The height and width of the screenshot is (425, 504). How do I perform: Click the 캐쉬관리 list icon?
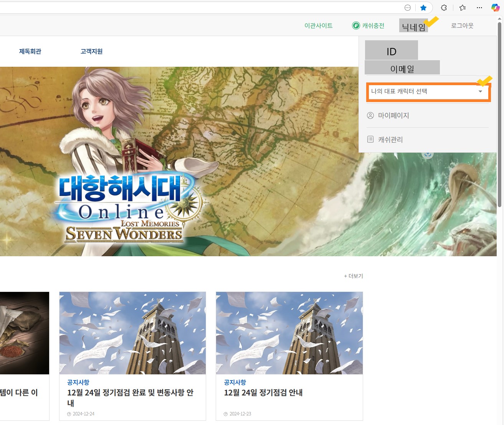pos(370,139)
